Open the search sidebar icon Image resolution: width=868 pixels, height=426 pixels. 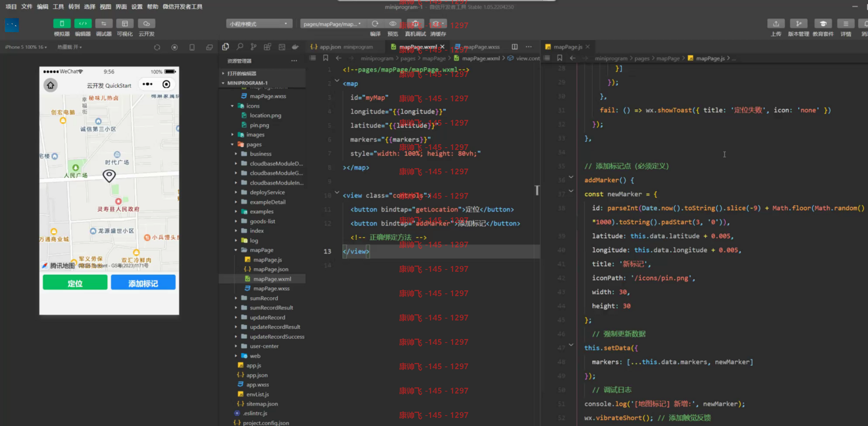tap(240, 47)
